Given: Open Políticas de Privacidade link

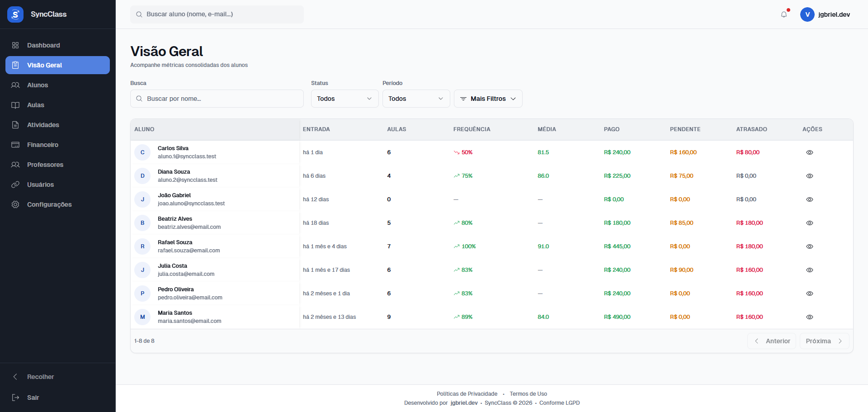Looking at the screenshot, I should [467, 394].
